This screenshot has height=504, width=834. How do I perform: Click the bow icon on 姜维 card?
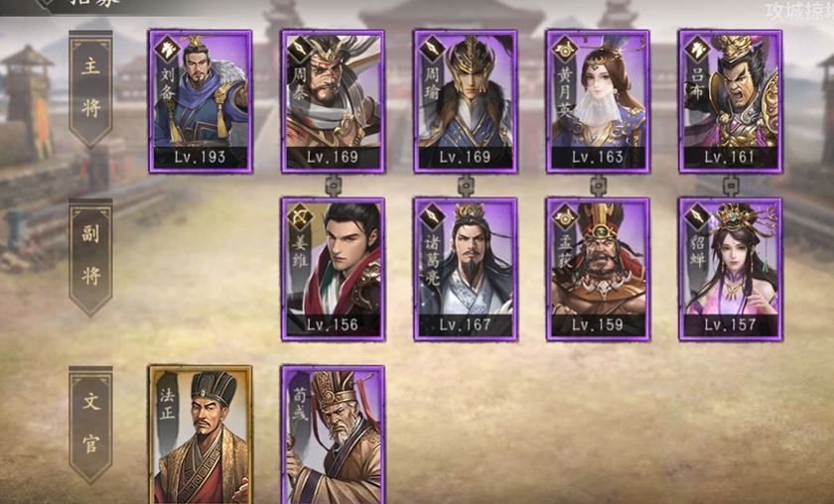[x=299, y=217]
